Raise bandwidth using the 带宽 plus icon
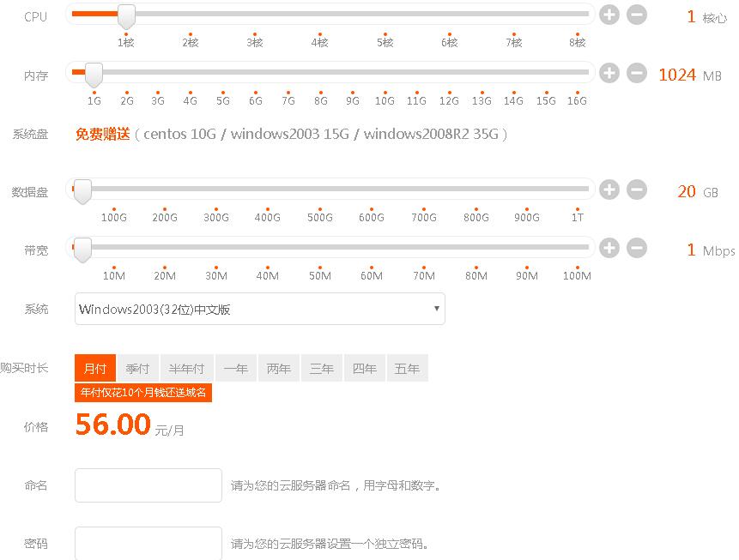The image size is (739, 560). pos(609,248)
